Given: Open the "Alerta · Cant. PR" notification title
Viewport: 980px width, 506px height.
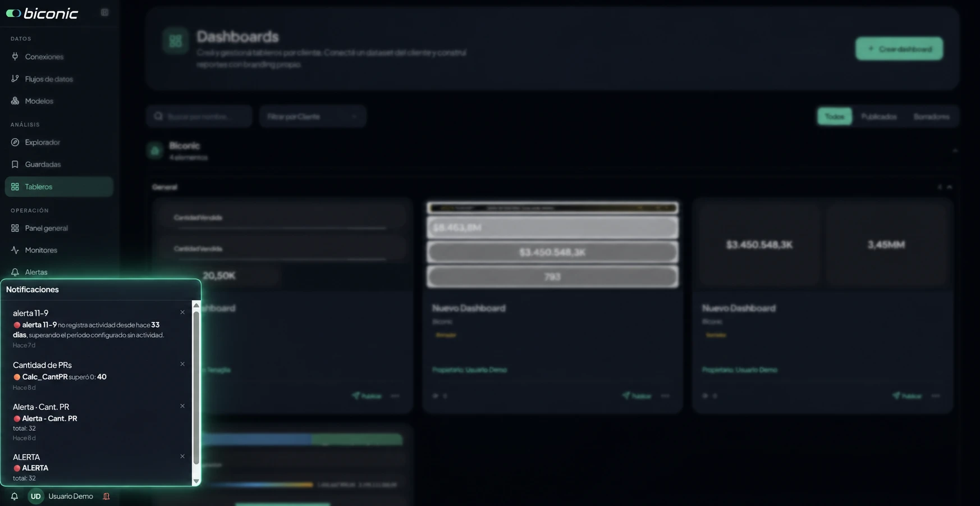Looking at the screenshot, I should (41, 407).
